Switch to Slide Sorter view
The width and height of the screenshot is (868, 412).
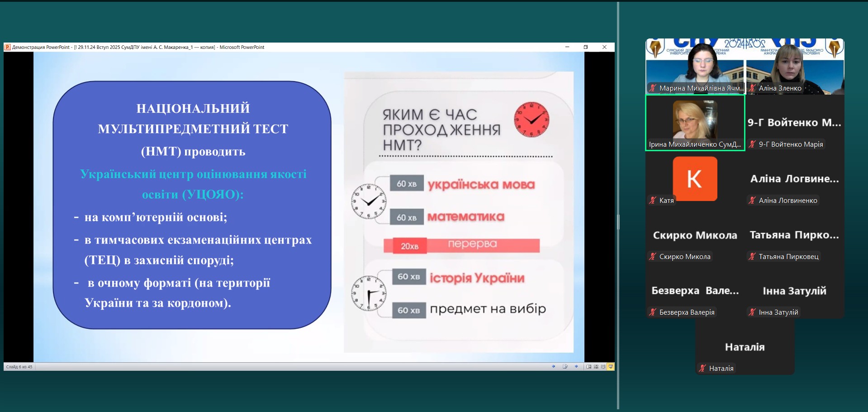coord(596,367)
